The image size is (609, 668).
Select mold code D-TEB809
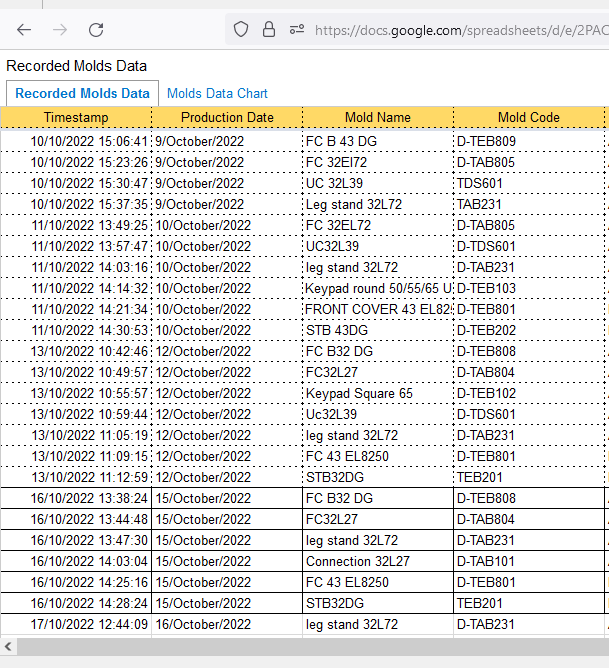click(x=529, y=141)
